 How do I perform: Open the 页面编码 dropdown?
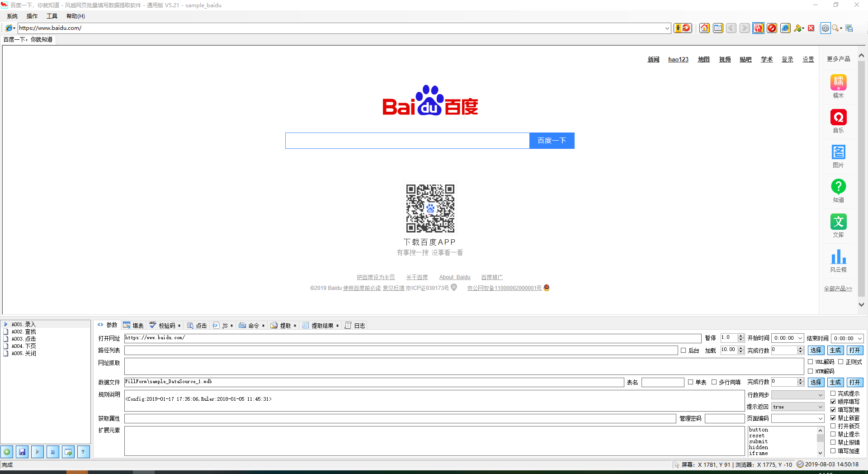[x=820, y=418]
